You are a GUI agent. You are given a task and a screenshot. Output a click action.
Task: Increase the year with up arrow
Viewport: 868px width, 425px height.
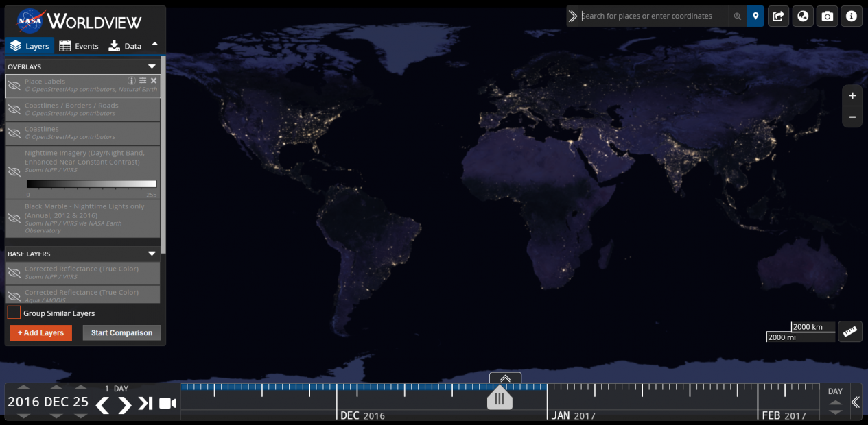click(23, 388)
